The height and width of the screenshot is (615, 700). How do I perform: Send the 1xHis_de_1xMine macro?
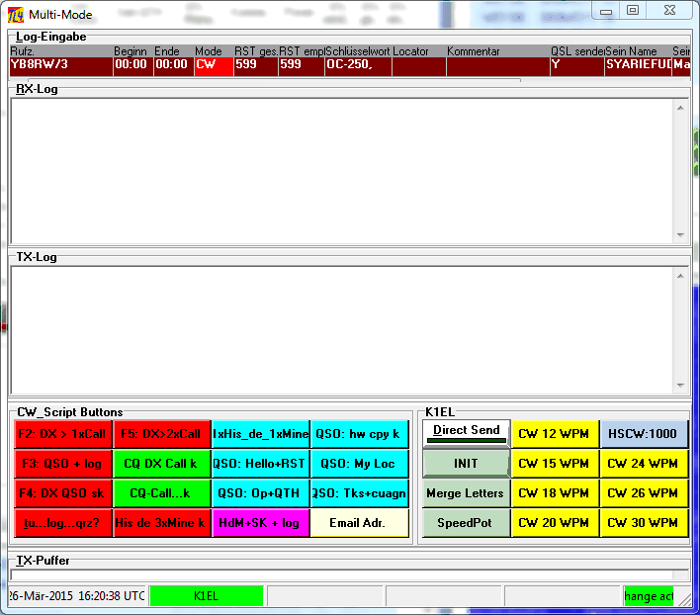coord(260,434)
